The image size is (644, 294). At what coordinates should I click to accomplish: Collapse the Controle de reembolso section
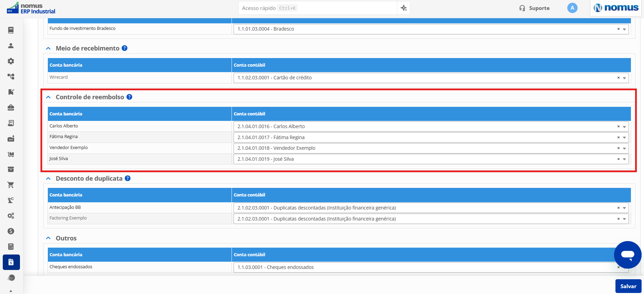point(49,97)
